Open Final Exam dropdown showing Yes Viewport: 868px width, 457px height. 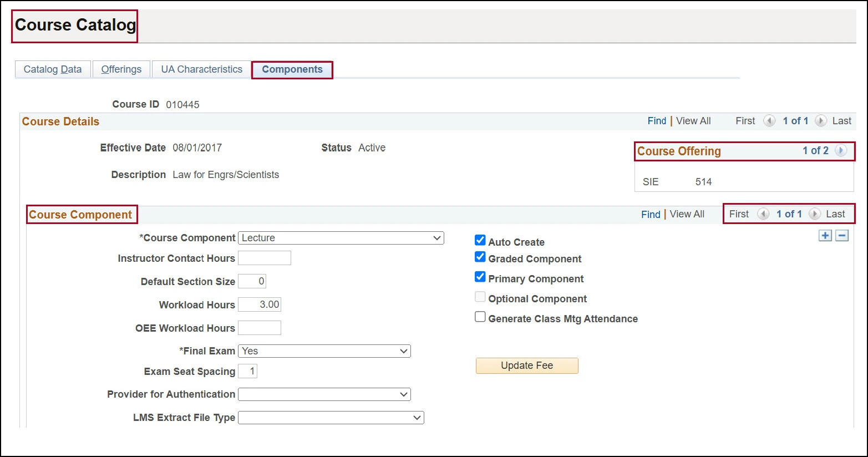pos(324,351)
